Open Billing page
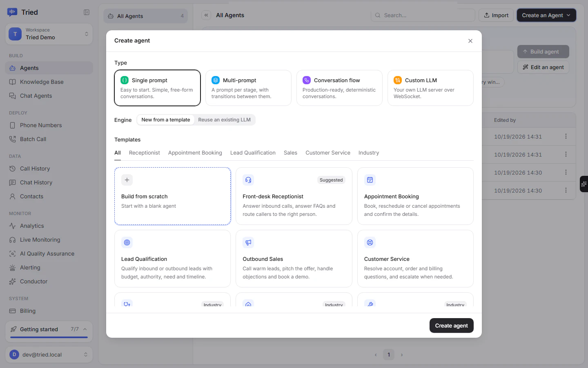Viewport: 588px width, 368px height. click(x=49, y=311)
